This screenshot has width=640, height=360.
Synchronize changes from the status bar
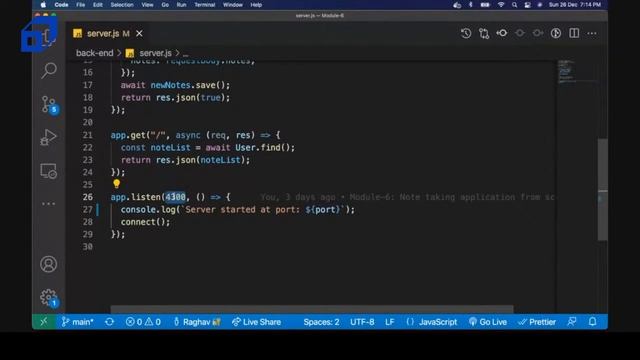pyautogui.click(x=109, y=322)
